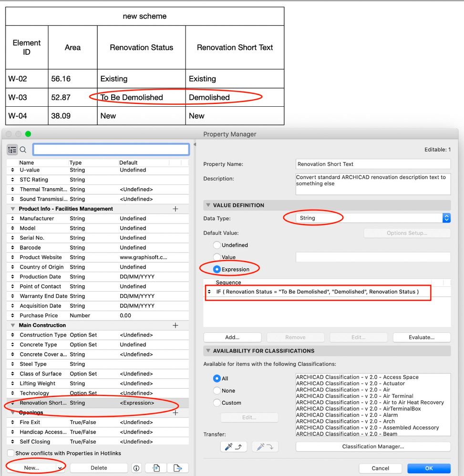Click reorder handle of Steel Type row
This screenshot has width=464, height=476.
point(12,364)
